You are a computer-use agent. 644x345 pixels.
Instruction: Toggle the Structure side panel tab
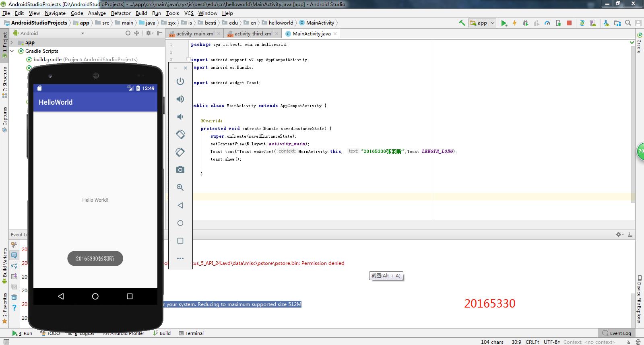coord(4,82)
